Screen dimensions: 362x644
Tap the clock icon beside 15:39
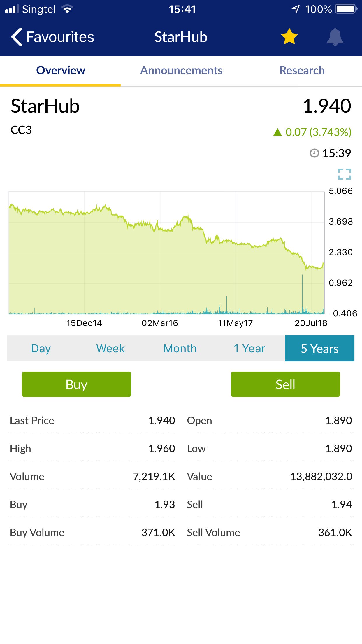[314, 153]
